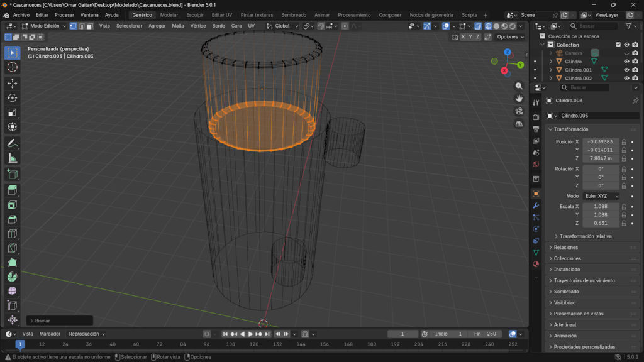Image resolution: width=644 pixels, height=362 pixels.
Task: Open the Procesar menu
Action: pyautogui.click(x=64, y=14)
